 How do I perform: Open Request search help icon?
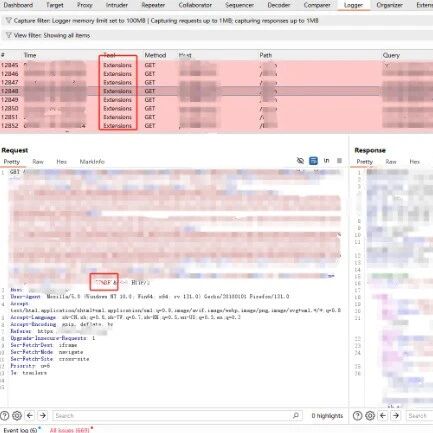point(4,416)
